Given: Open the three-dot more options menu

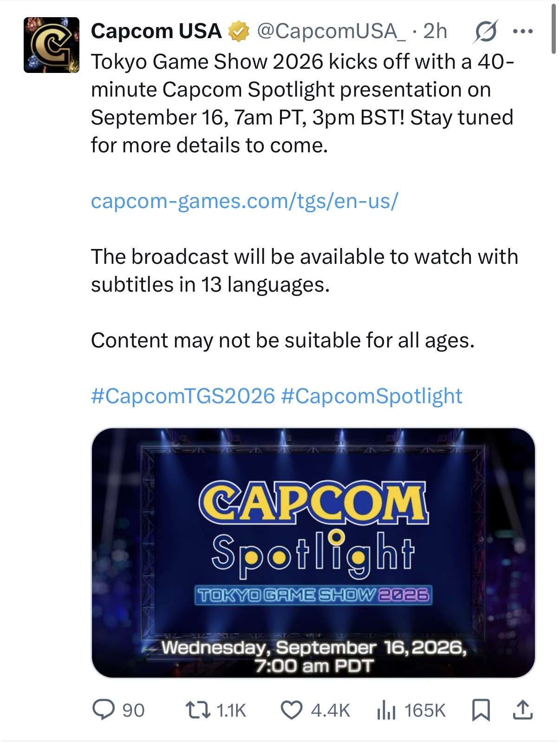Looking at the screenshot, I should click(x=523, y=32).
